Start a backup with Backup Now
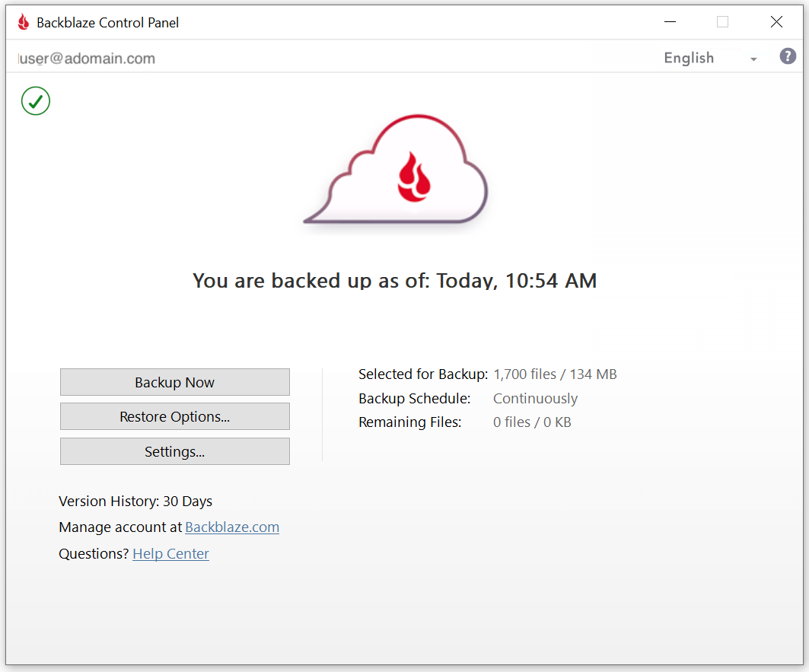 (175, 382)
